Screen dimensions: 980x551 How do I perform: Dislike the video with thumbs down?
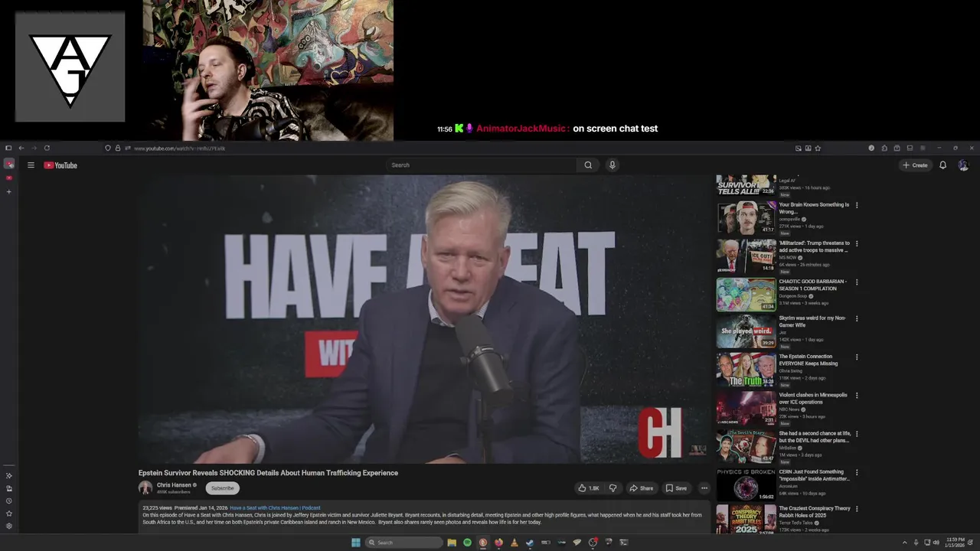pyautogui.click(x=612, y=488)
